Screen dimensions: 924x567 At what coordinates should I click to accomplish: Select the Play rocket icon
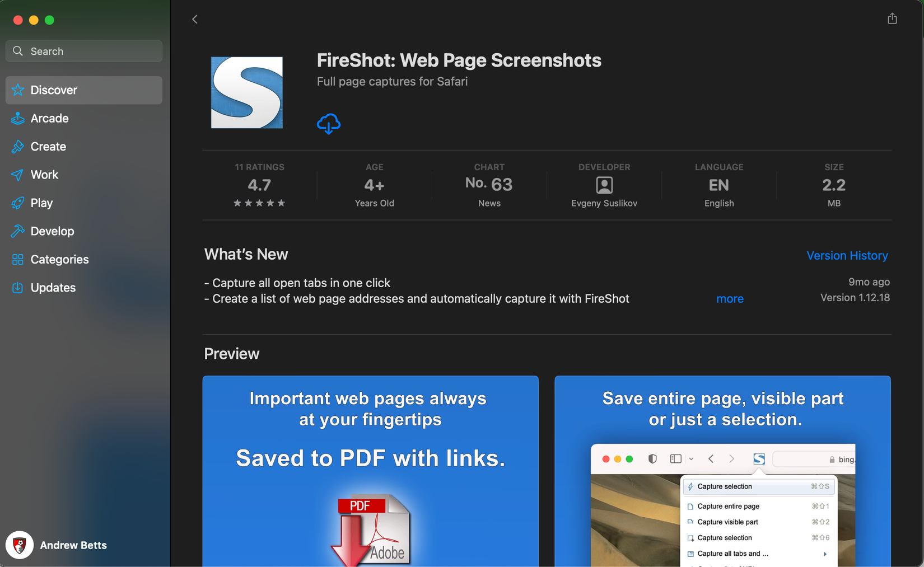point(17,203)
